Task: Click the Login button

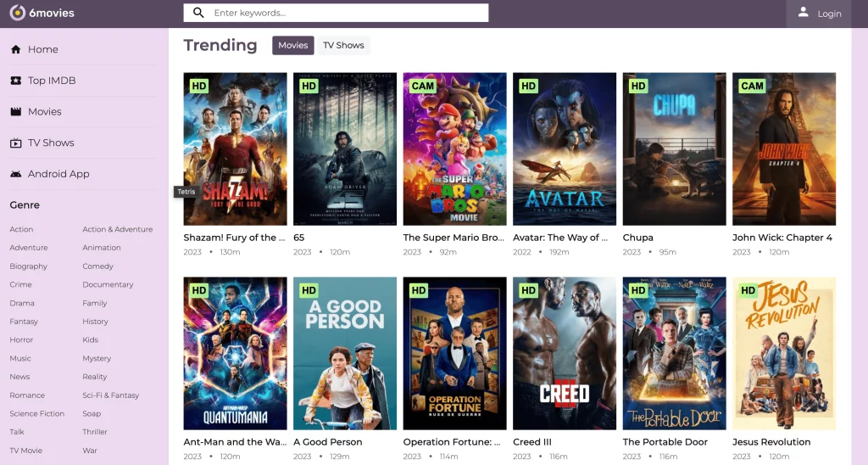Action: coord(819,14)
